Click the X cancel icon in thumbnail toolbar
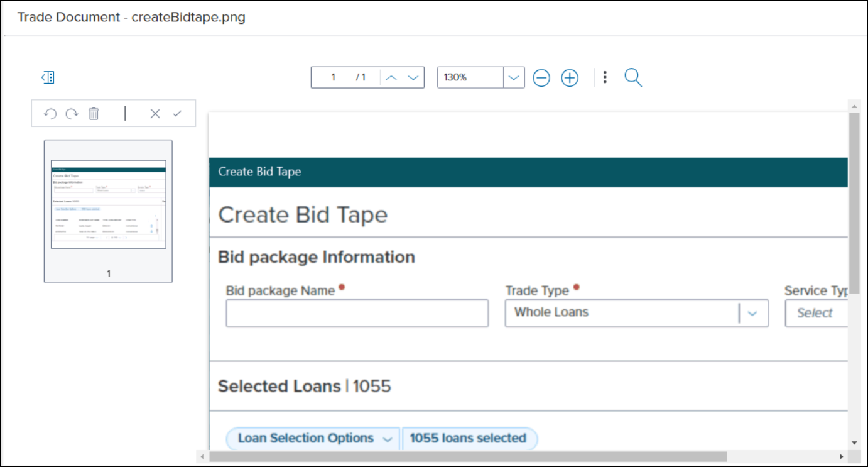Viewport: 868px width, 467px height. pyautogui.click(x=155, y=114)
